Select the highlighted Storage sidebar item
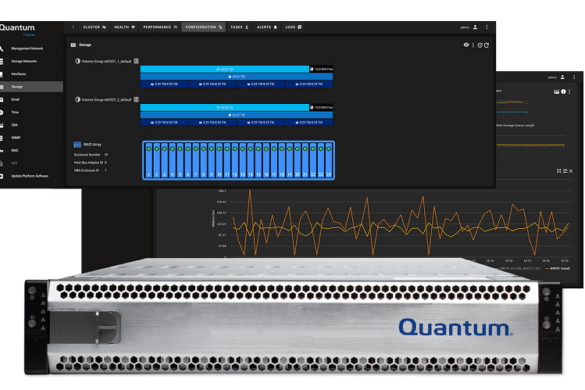This screenshot has height=390, width=585. (x=31, y=87)
